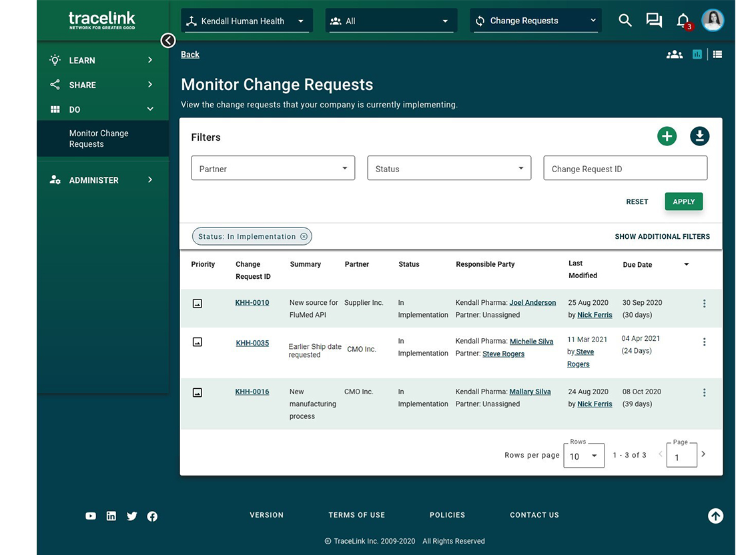Viewport: 756px width, 555px height.
Task: Open the Change Requests application dropdown
Action: [x=536, y=21]
